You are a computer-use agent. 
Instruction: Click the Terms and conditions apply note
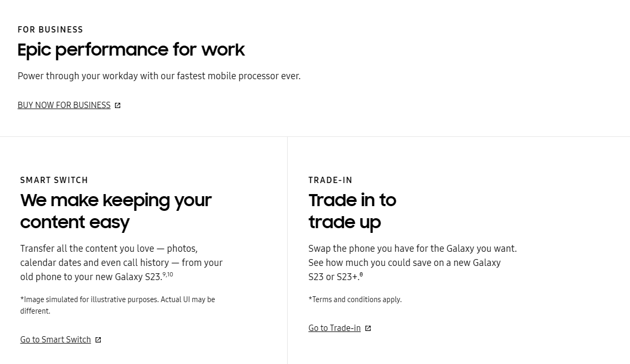click(x=355, y=299)
